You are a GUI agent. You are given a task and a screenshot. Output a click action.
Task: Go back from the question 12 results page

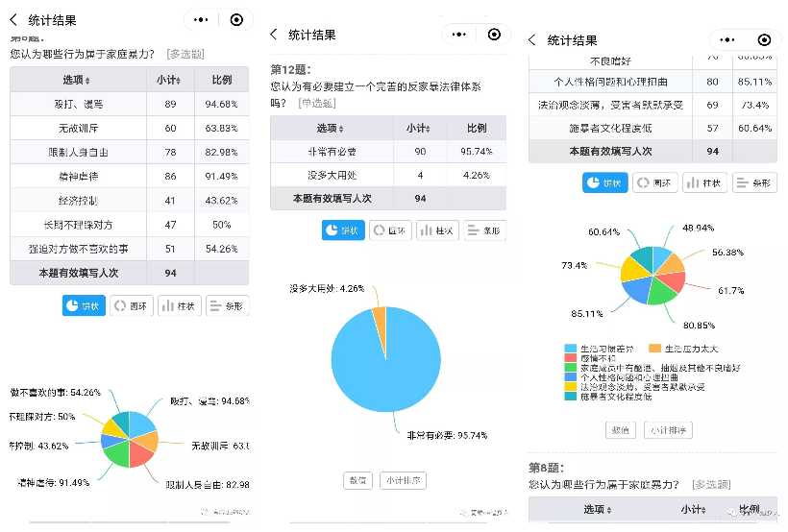pyautogui.click(x=274, y=35)
